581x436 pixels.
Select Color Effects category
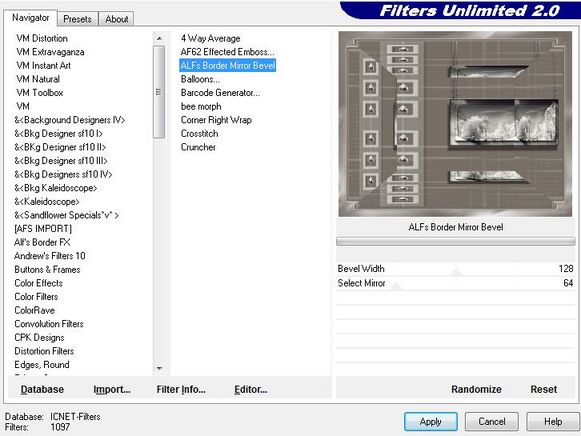point(39,283)
